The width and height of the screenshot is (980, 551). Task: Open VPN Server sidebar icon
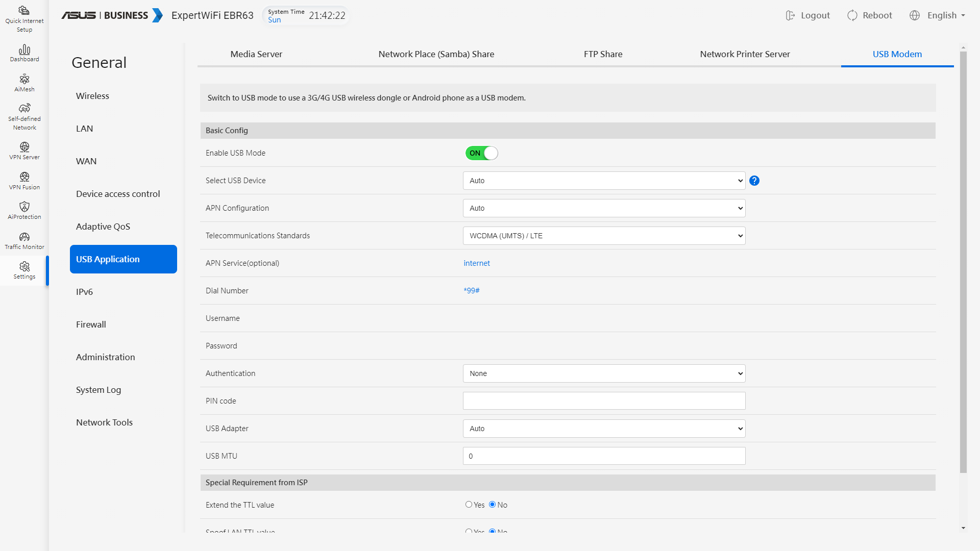[x=24, y=151]
